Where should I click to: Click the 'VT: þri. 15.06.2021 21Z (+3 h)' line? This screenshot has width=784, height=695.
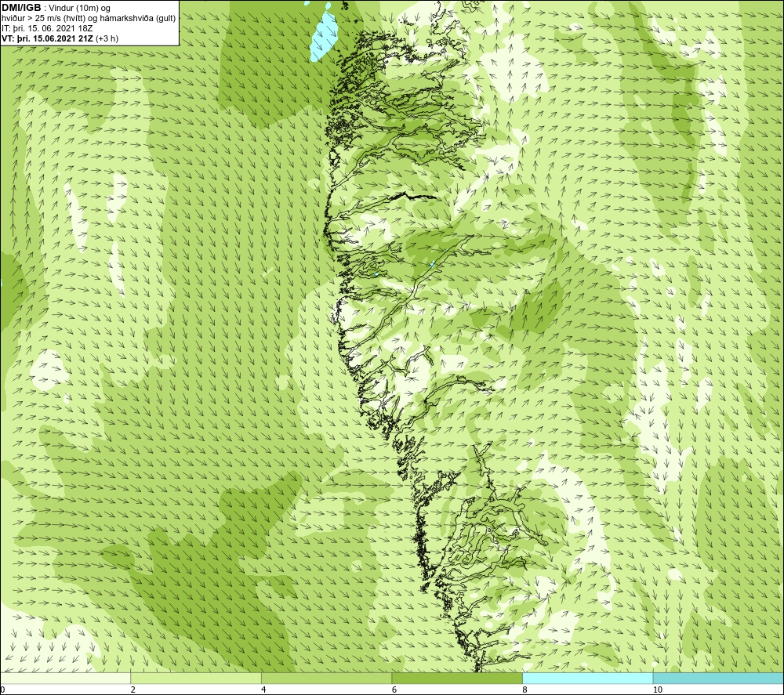point(60,38)
